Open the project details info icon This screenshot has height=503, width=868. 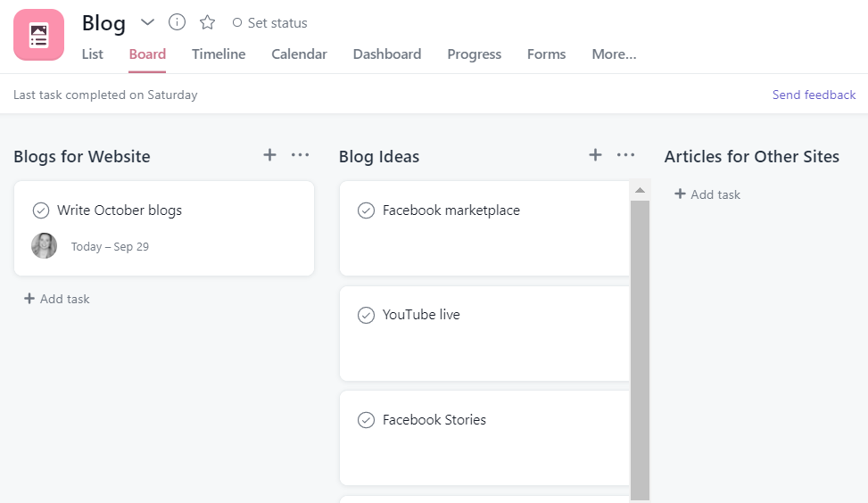pos(178,22)
